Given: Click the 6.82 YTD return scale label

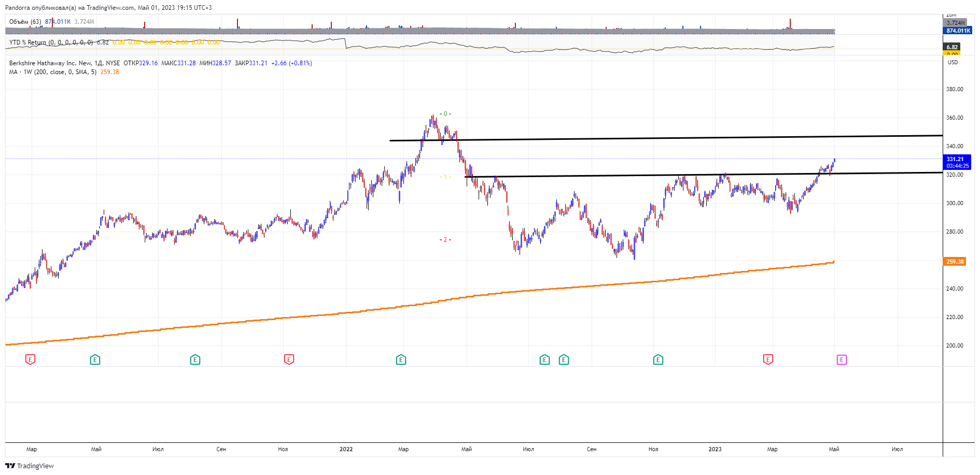Looking at the screenshot, I should pyautogui.click(x=952, y=47).
